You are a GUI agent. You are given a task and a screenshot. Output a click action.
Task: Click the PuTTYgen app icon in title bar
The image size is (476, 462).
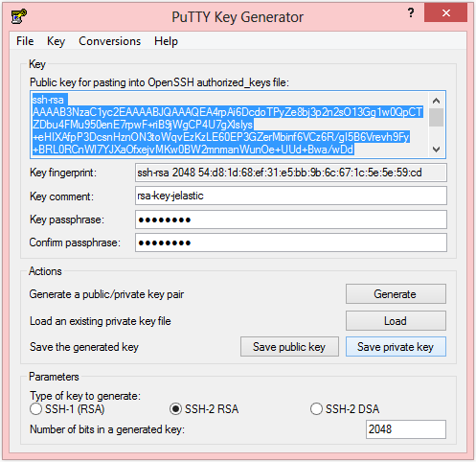coord(18,16)
